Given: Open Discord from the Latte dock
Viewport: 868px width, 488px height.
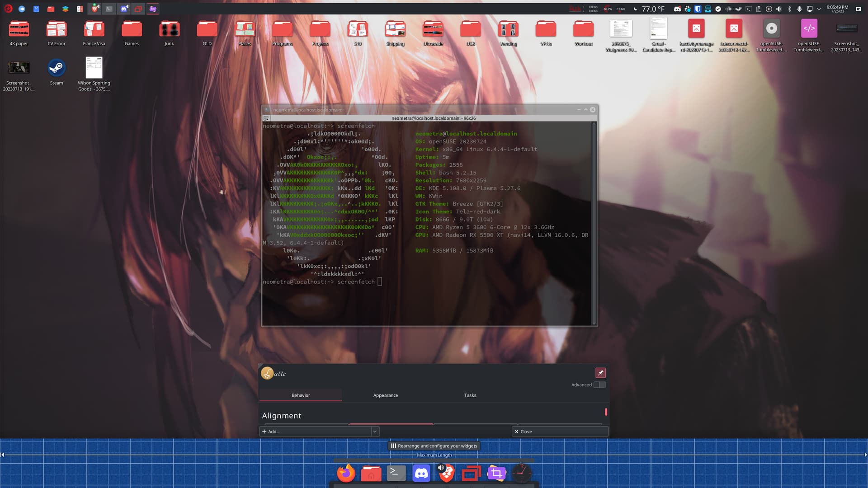Looking at the screenshot, I should pyautogui.click(x=421, y=473).
